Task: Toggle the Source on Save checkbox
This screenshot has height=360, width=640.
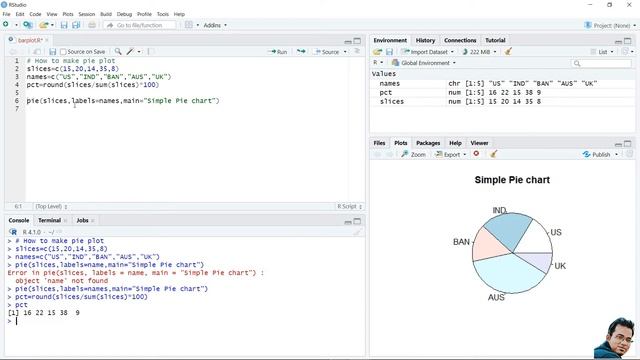Action: 63,51
